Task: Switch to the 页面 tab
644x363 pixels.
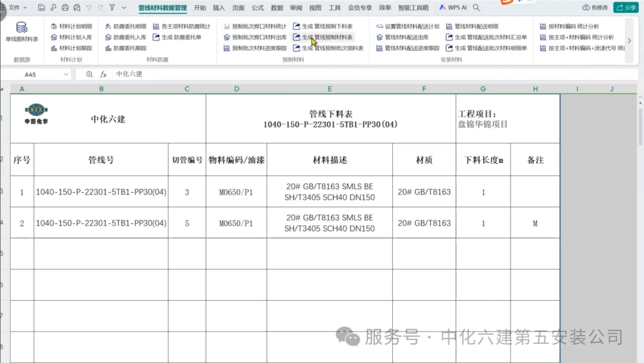Action: click(x=238, y=7)
